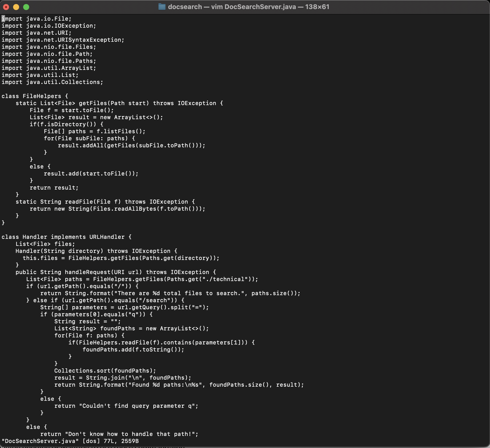
Task: Click the line 'import java.nio.file.Paths;'
Action: point(49,61)
